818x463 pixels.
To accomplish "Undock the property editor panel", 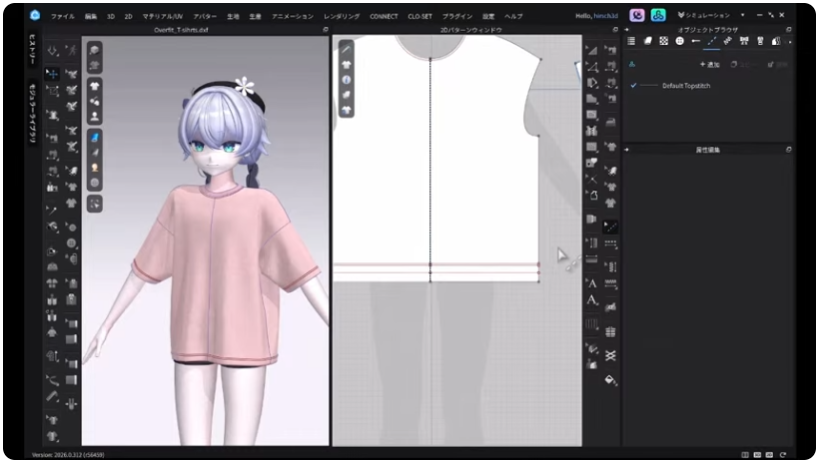I will coord(788,150).
